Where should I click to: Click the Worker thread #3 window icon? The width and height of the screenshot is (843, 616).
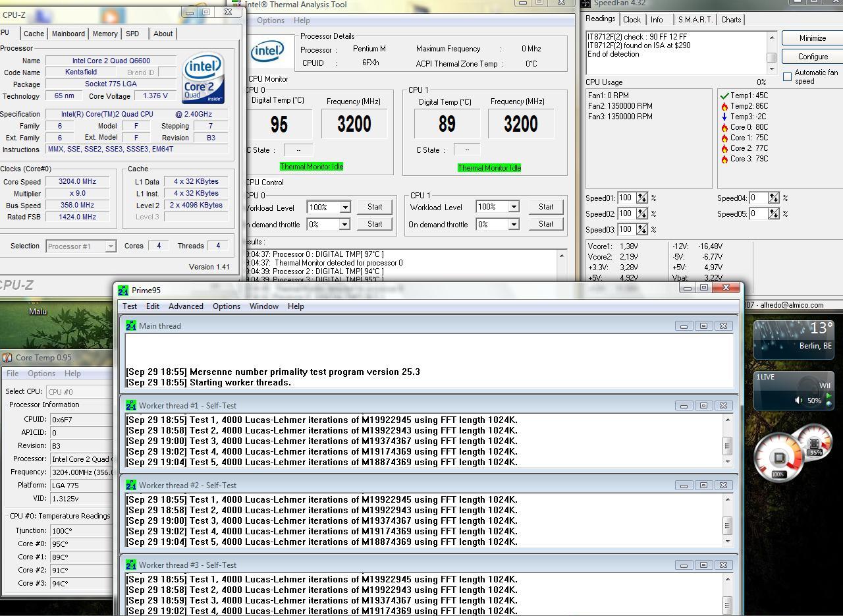point(131,565)
